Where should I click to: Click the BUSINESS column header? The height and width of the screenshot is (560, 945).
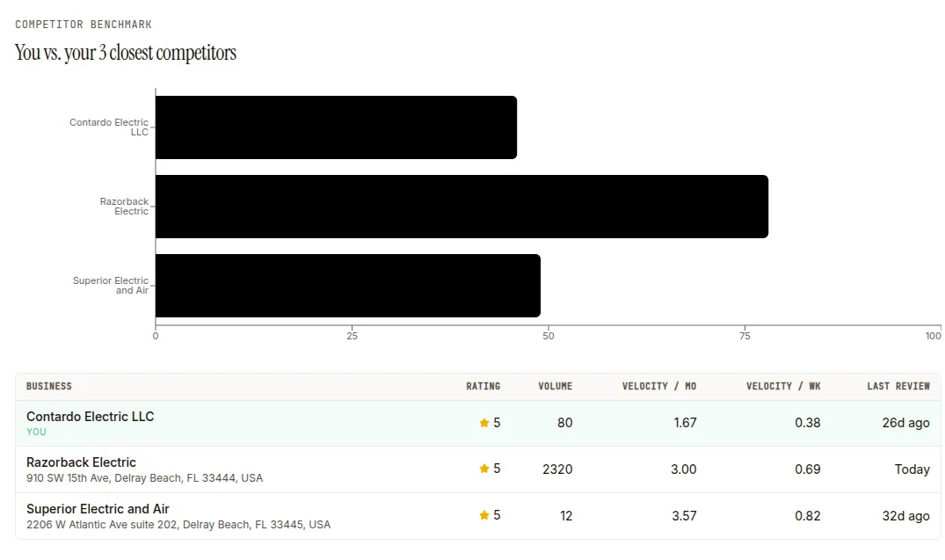pos(49,387)
